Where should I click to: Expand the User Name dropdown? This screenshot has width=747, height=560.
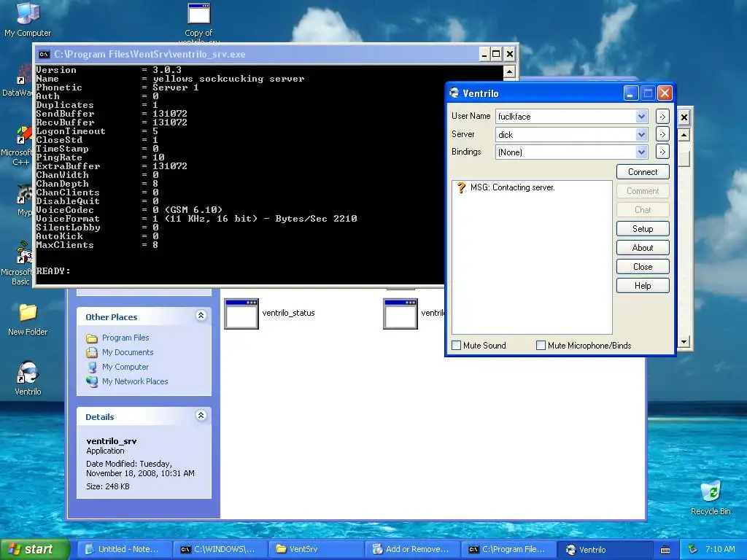pos(641,116)
